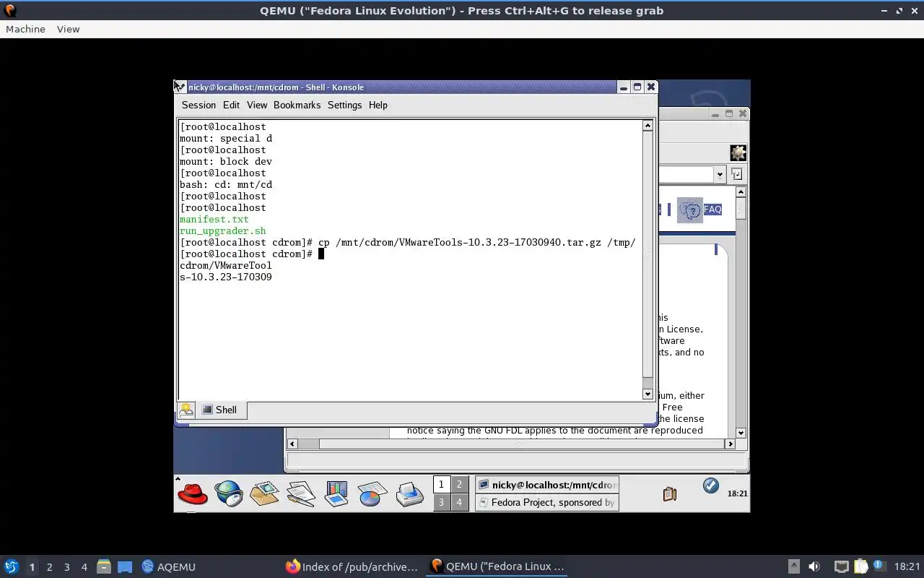Open AQEMU from host taskbar

tap(168, 566)
